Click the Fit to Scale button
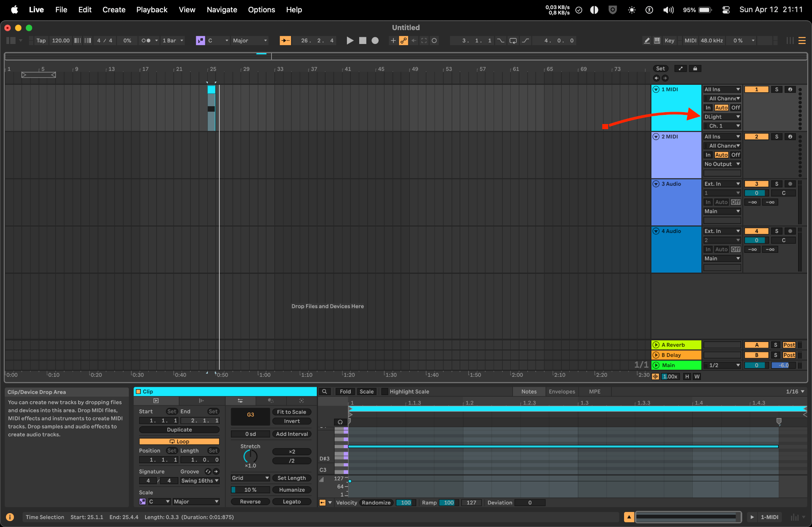Image resolution: width=812 pixels, height=527 pixels. (291, 412)
